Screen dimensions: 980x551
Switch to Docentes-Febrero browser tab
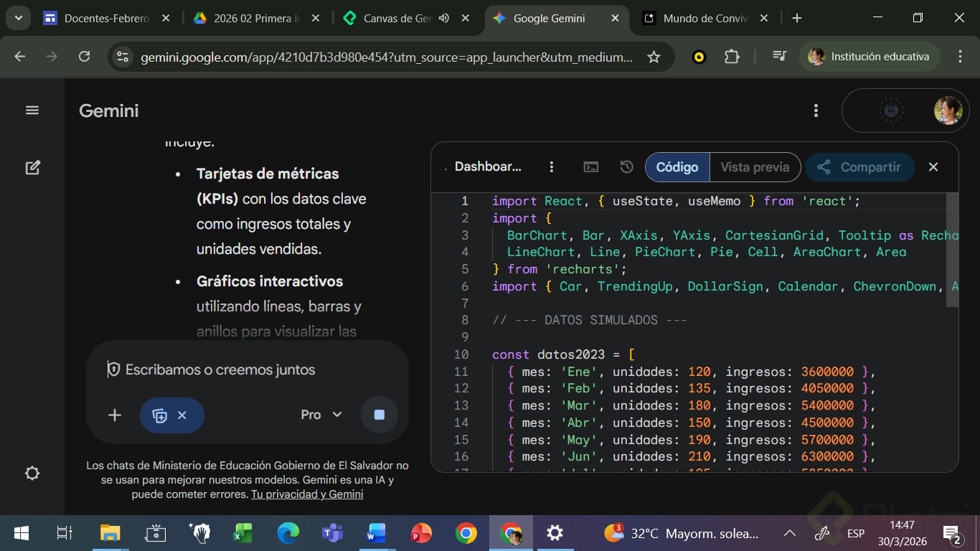105,19
